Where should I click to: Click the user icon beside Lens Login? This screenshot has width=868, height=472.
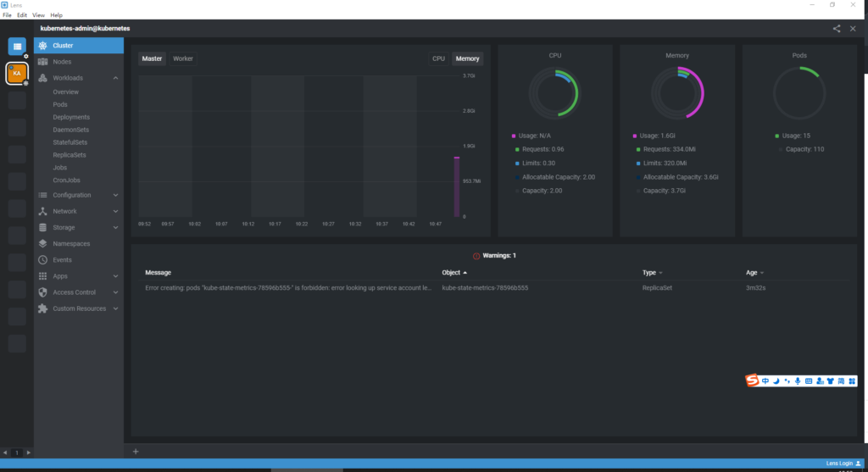(x=858, y=464)
